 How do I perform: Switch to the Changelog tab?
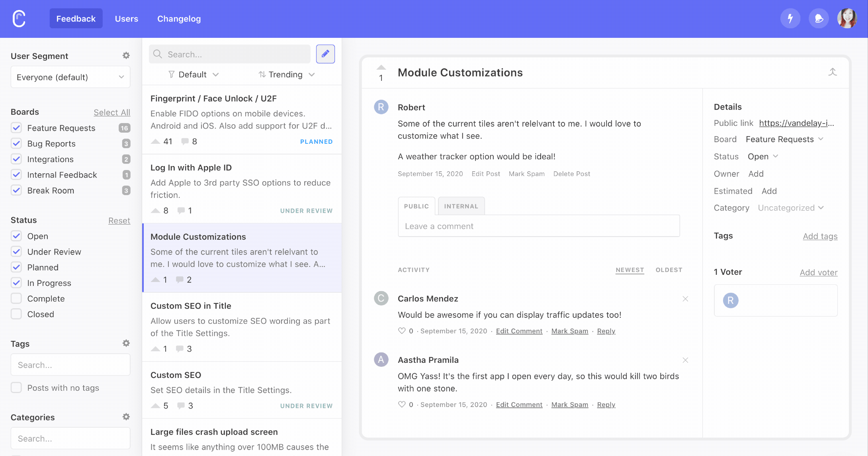tap(179, 19)
